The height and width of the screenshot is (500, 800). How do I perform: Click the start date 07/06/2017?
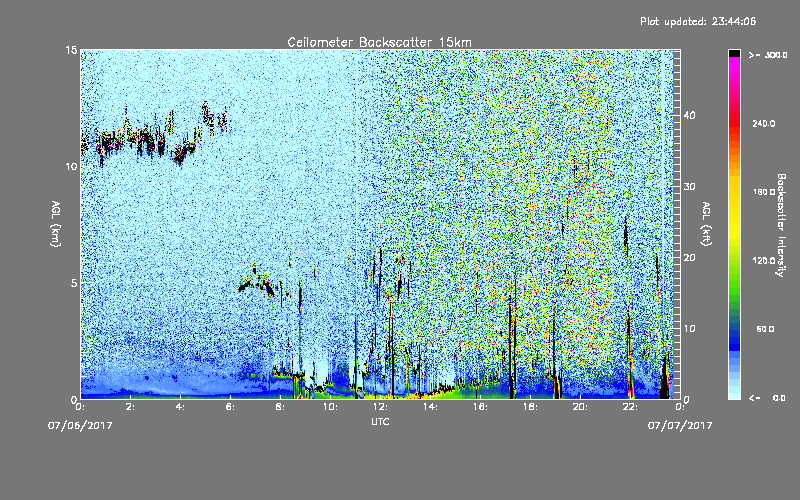coord(80,426)
